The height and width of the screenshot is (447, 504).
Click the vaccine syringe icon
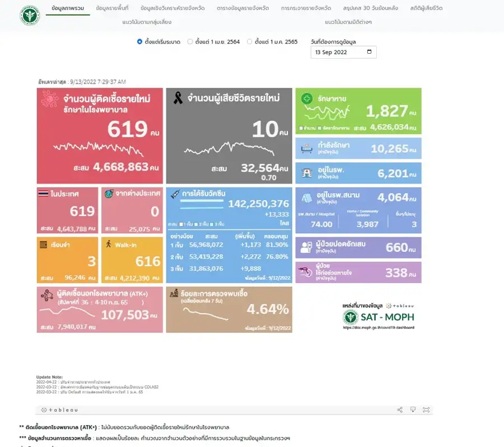(175, 194)
